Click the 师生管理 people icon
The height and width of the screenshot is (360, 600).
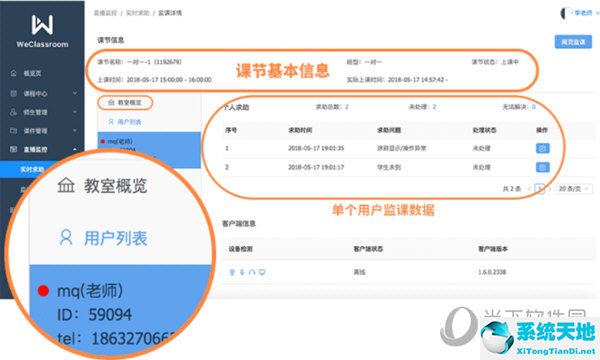[x=13, y=112]
